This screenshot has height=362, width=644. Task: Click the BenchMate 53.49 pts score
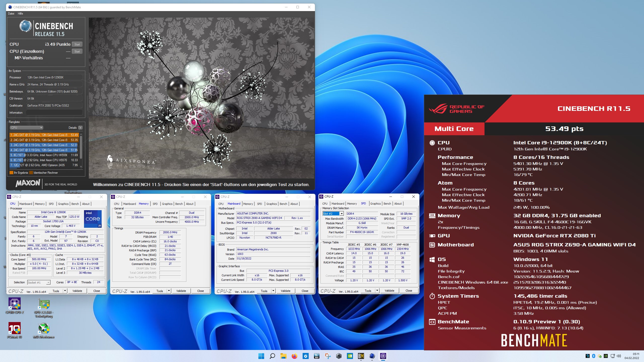pyautogui.click(x=564, y=129)
